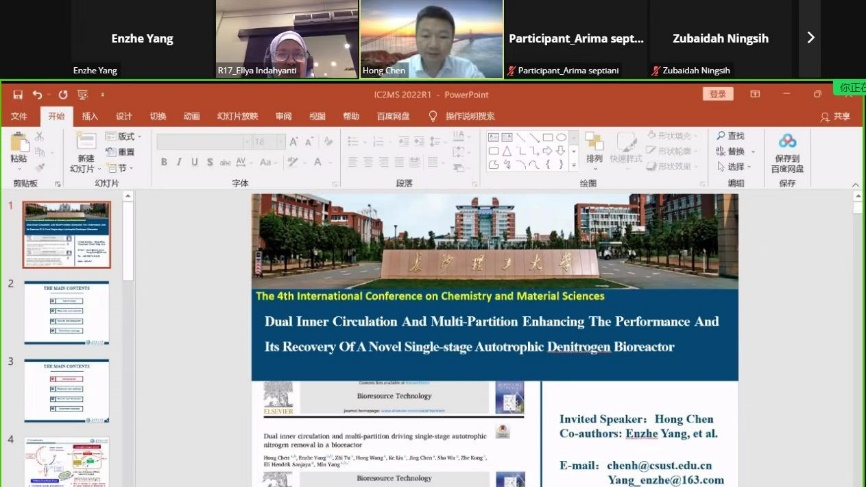Toggle Bold text formatting
Screen dimensions: 866x487
[164, 162]
